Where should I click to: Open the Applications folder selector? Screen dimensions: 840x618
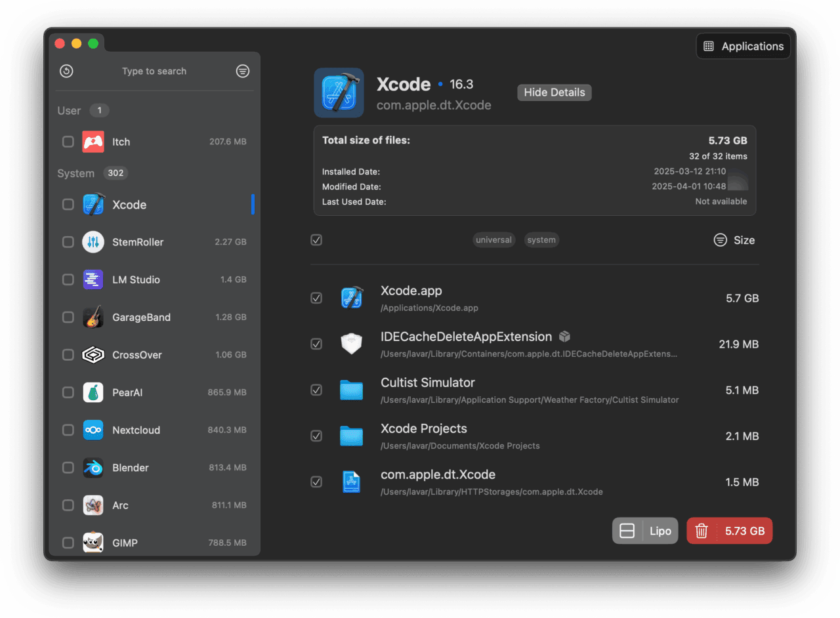tap(743, 46)
